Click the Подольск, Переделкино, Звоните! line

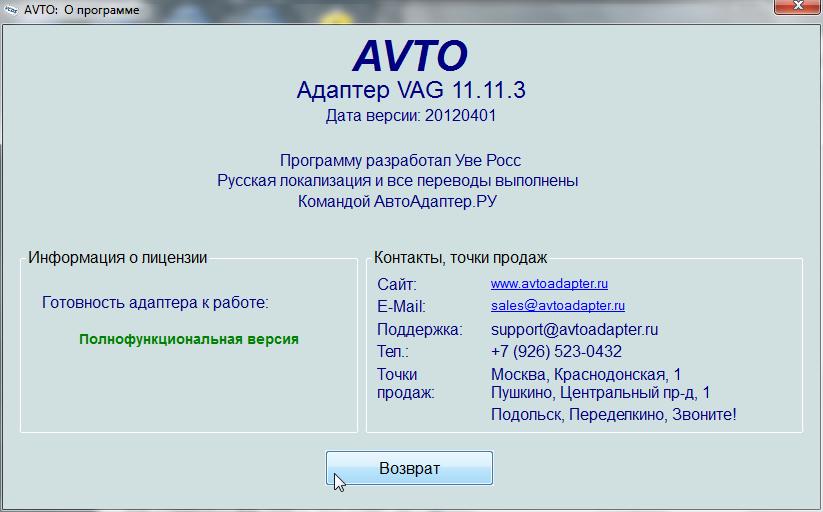[x=614, y=414]
